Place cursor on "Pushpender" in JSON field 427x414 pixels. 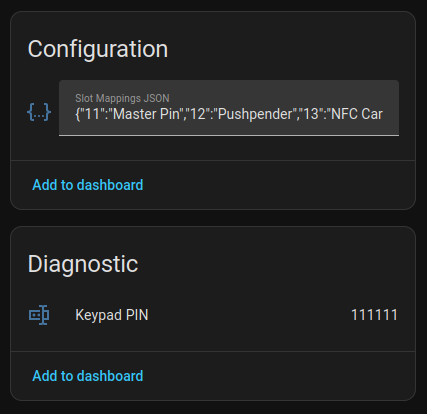255,114
